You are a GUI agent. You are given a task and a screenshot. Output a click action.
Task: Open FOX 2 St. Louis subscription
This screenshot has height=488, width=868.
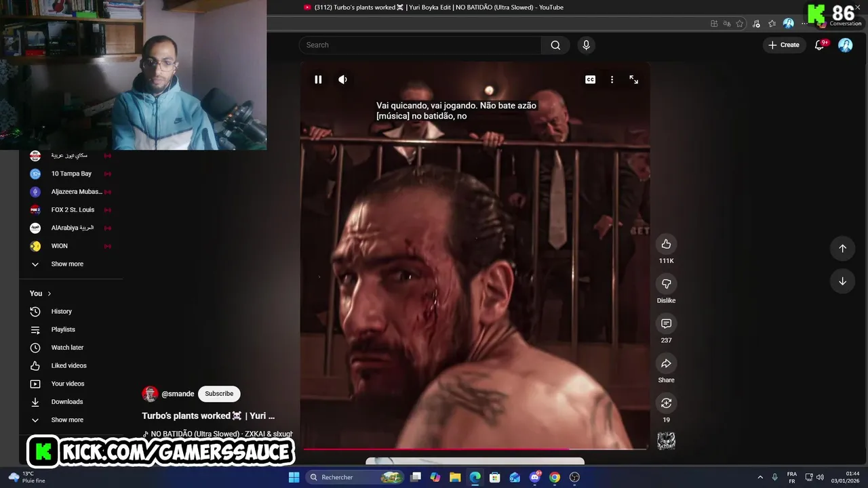[71, 209]
